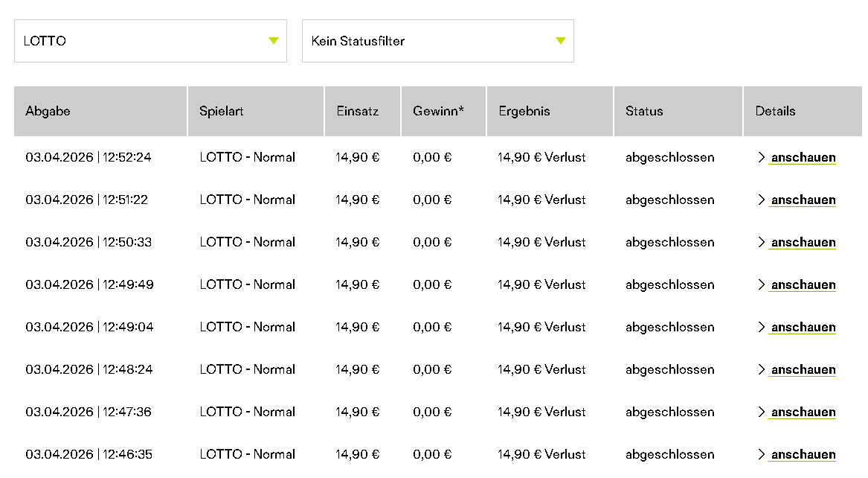This screenshot has height=478, width=868.
Task: Click the green arrow on Kein Statusfilter
Action: 561,41
